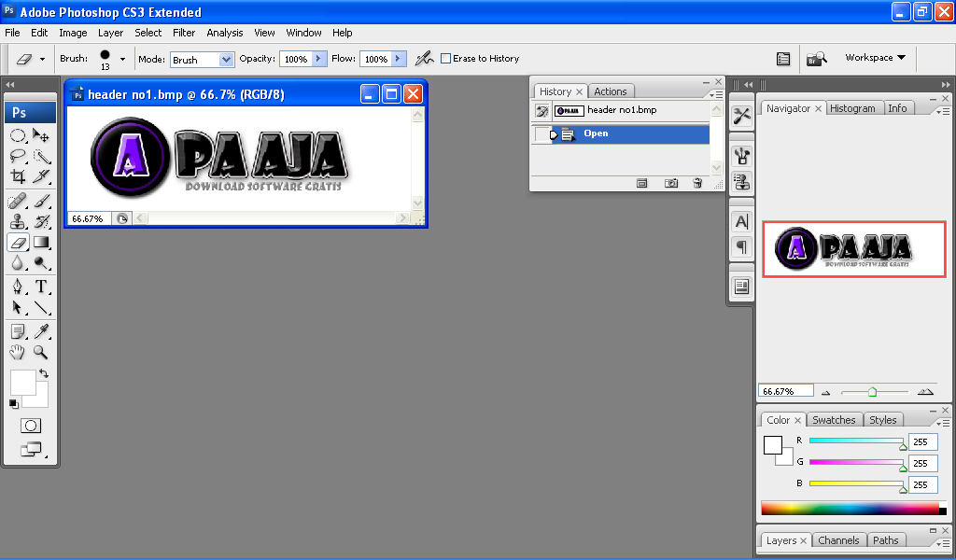Switch to the Histogram tab
The height and width of the screenshot is (560, 956).
(x=852, y=108)
